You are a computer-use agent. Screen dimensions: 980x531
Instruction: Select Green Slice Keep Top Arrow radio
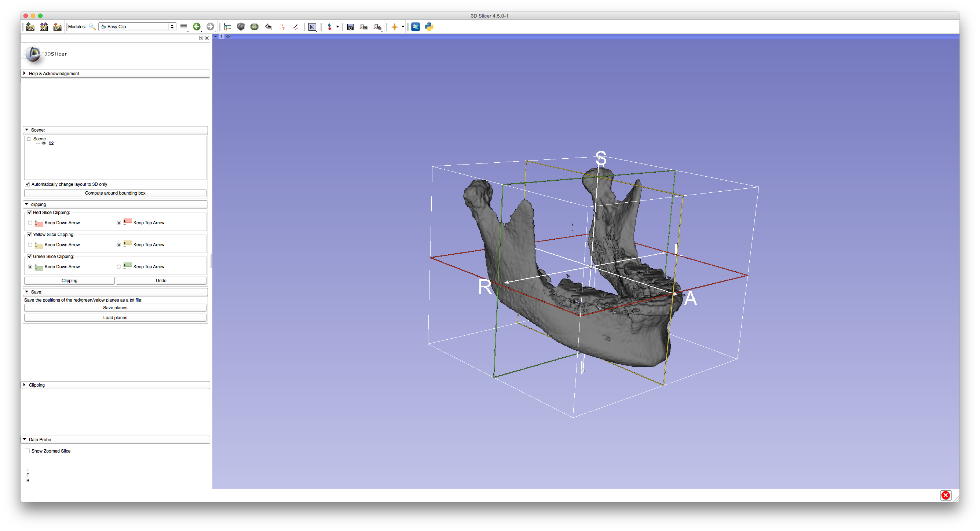119,267
